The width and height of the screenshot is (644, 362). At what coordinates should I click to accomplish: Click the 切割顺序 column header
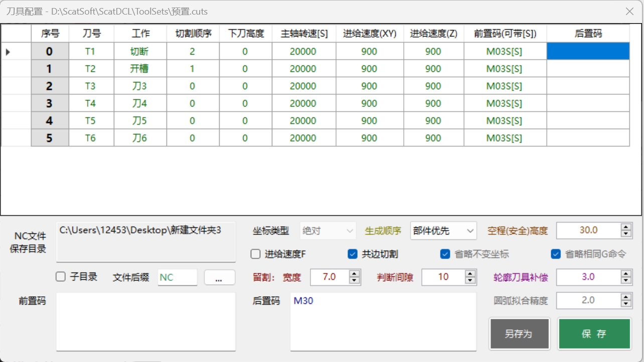[x=193, y=34]
